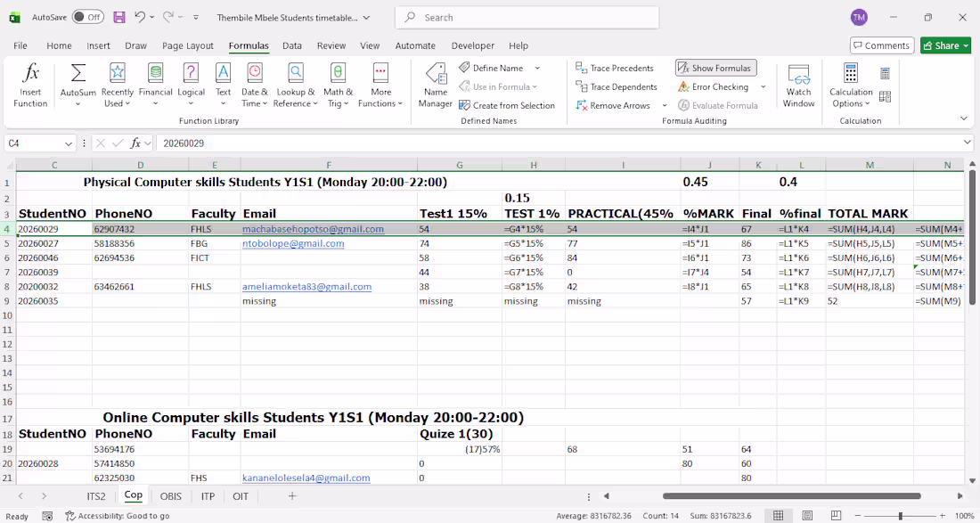Open the Name Manager
Image resolution: width=980 pixels, height=523 pixels.
[436, 73]
